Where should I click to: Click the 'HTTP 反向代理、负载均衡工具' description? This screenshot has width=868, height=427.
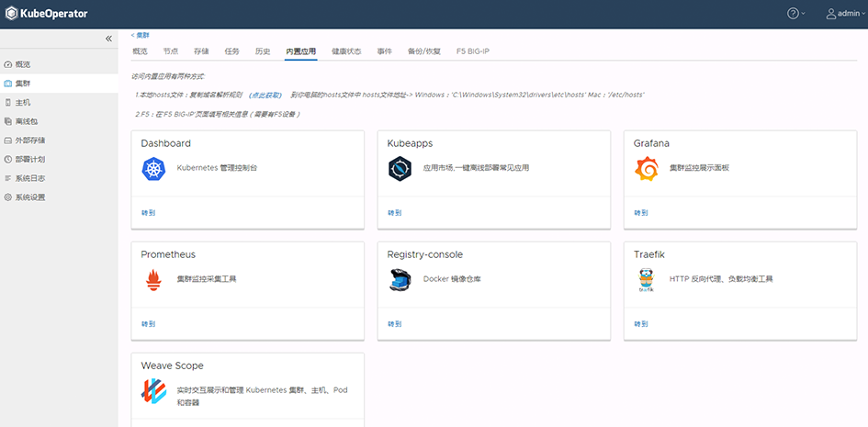[x=721, y=279]
